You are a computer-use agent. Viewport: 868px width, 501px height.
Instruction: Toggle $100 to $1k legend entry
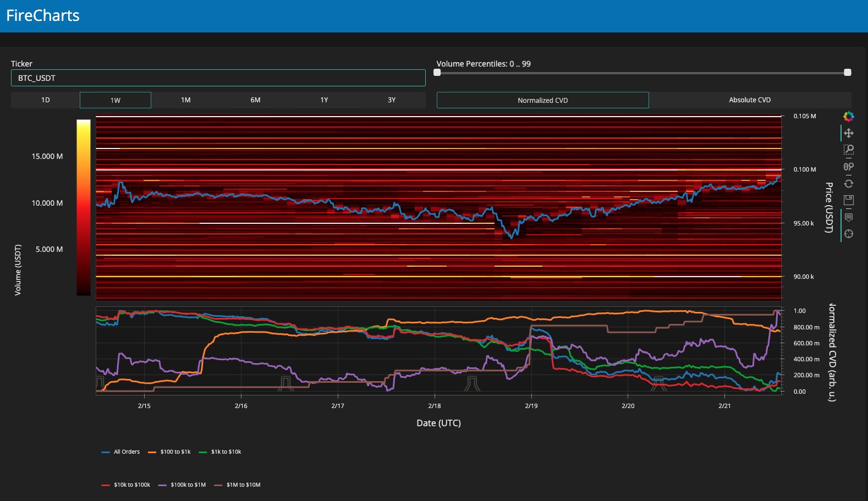coord(169,452)
